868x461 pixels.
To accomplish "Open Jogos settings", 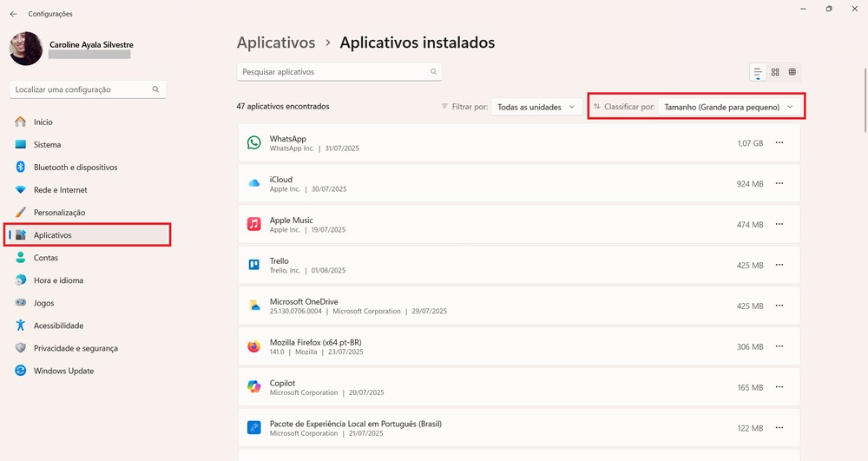I will pyautogui.click(x=87, y=303).
